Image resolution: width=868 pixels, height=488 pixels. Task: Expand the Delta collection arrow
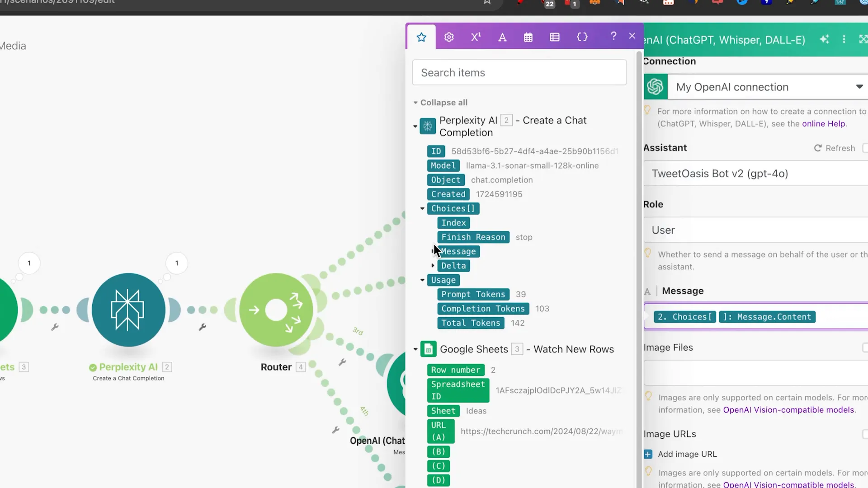coord(433,266)
